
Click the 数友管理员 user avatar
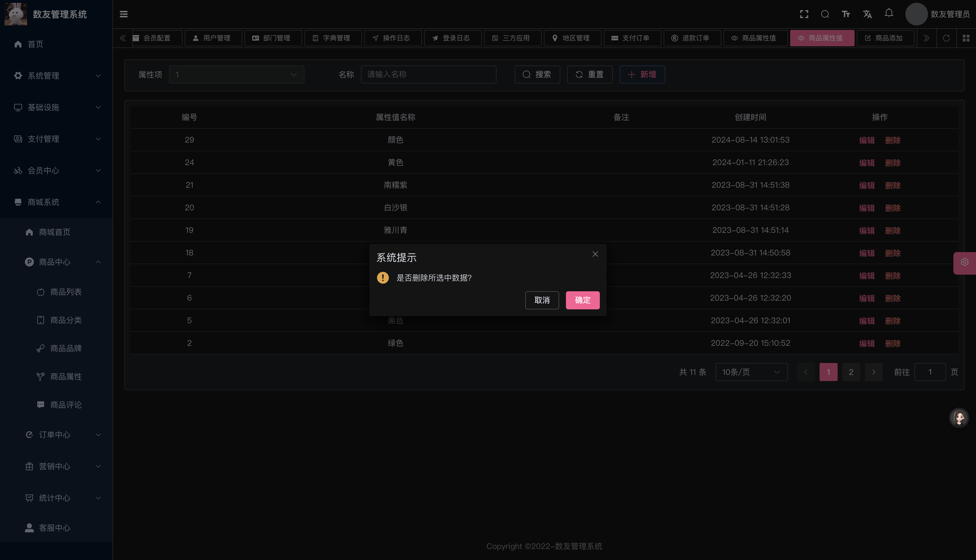(x=916, y=14)
